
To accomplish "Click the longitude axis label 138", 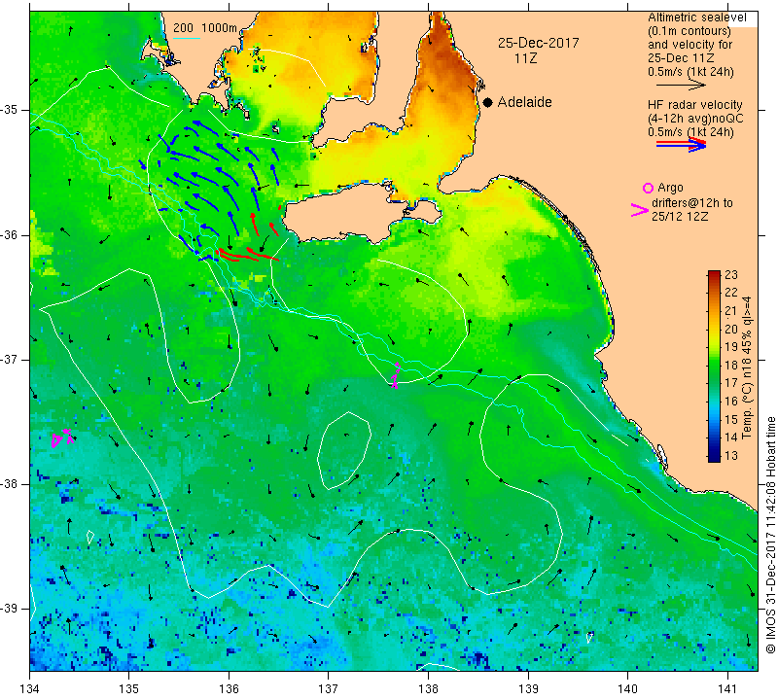I will click(x=428, y=688).
